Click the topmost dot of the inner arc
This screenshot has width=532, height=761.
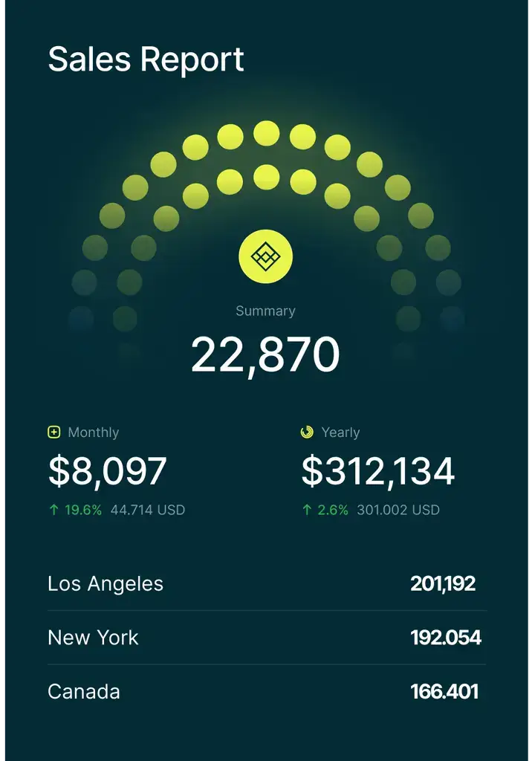266,178
